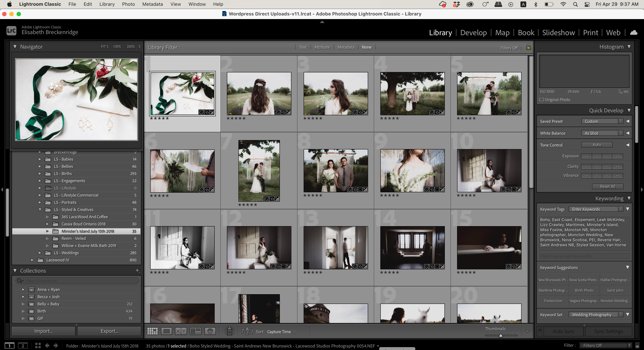The width and height of the screenshot is (644, 350).
Task: Open Survey view icon
Action: [x=195, y=331]
